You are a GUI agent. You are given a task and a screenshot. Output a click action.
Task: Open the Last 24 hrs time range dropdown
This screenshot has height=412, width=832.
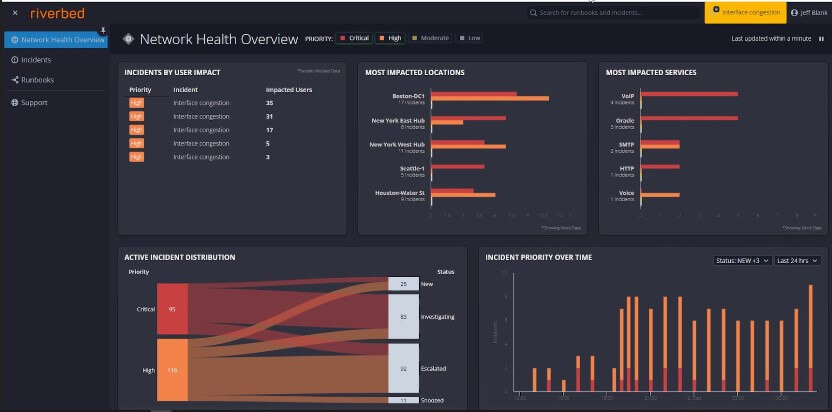[800, 261]
